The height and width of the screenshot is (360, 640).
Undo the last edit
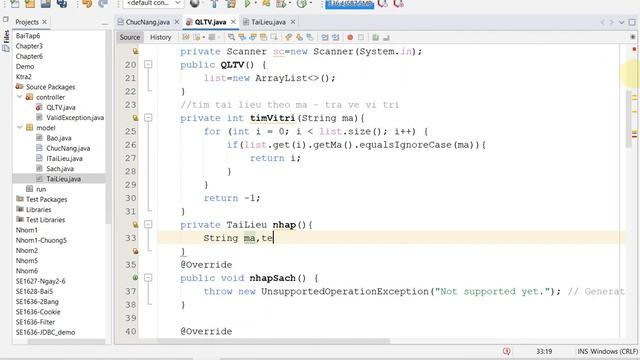point(87,4)
